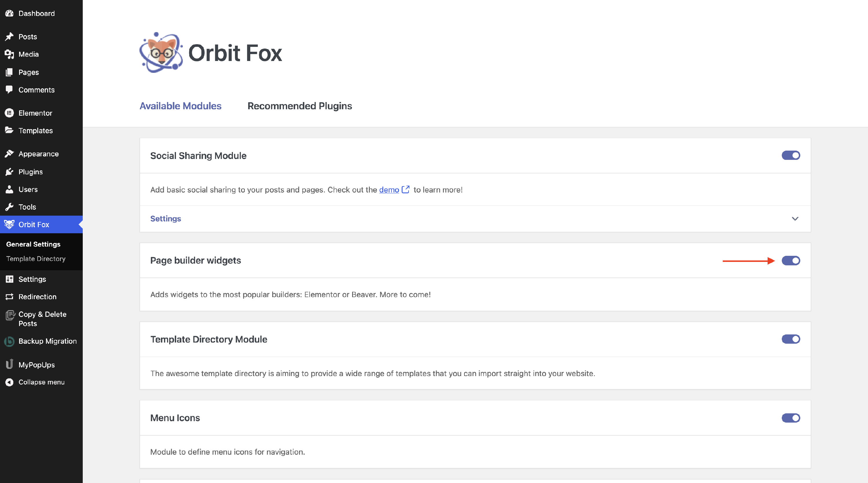
Task: Click the Media icon in sidebar
Action: (x=10, y=54)
